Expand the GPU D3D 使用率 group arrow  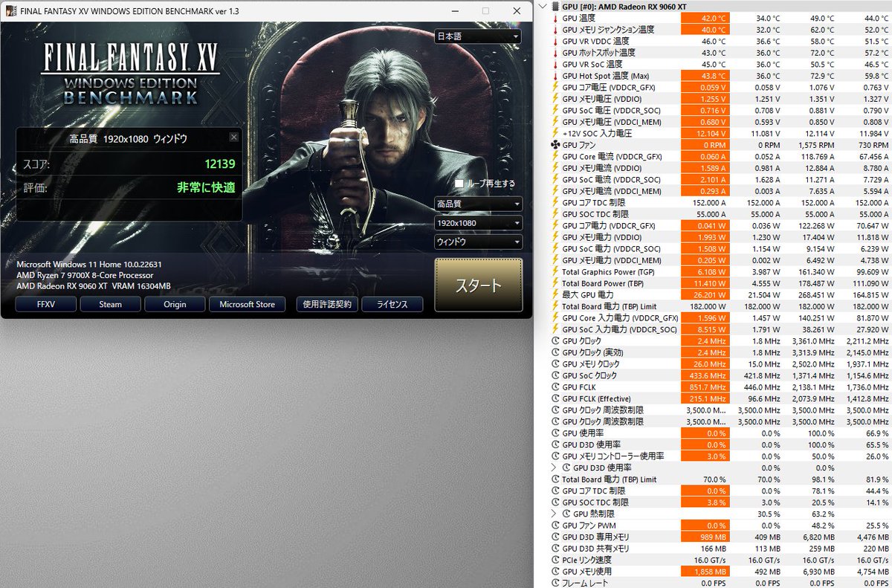click(553, 468)
